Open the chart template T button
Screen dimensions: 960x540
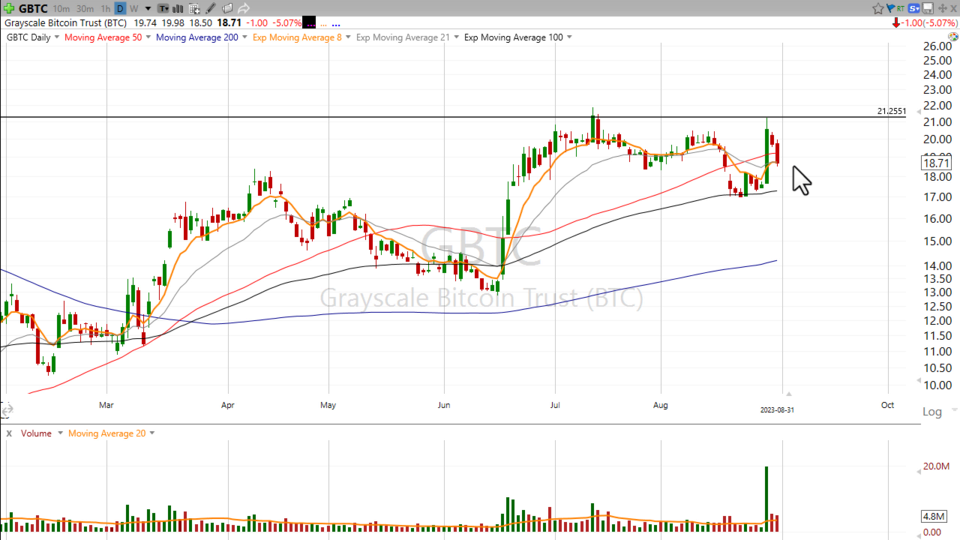[x=163, y=9]
